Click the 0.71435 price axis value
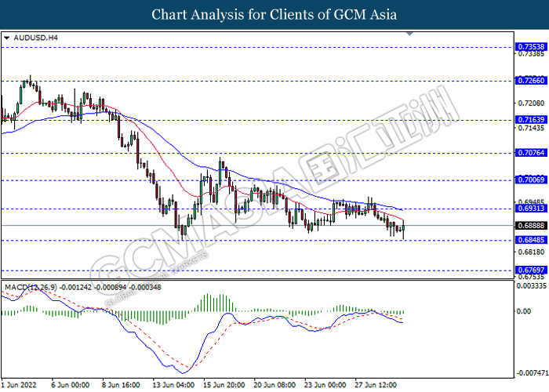 pyautogui.click(x=531, y=128)
